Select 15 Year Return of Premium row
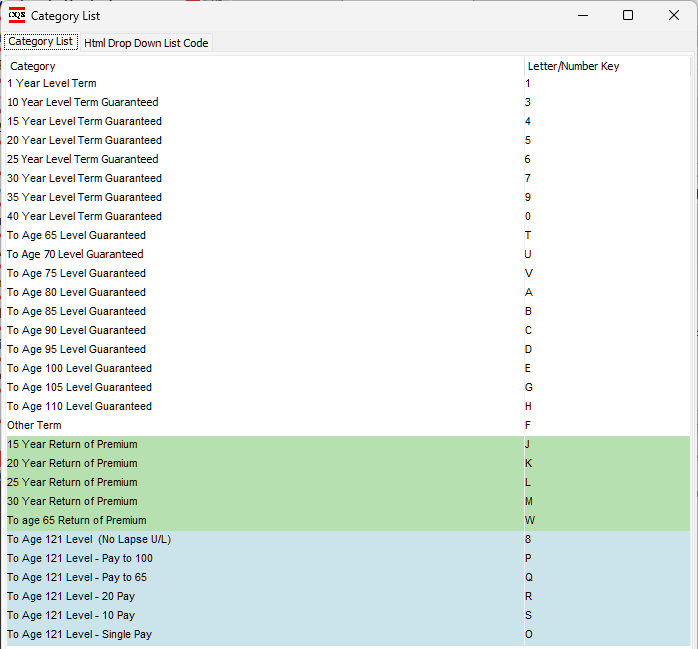698x649 pixels. click(x=72, y=444)
